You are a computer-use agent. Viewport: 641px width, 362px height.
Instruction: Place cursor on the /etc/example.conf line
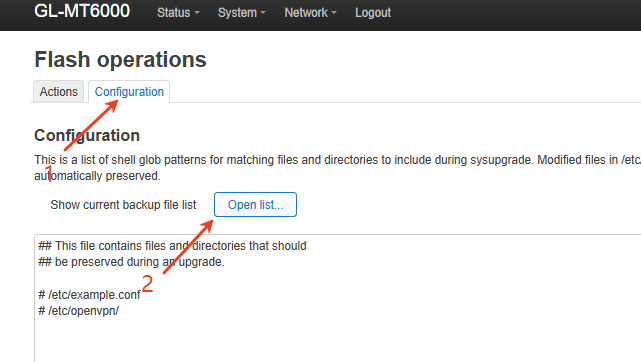pyautogui.click(x=89, y=295)
